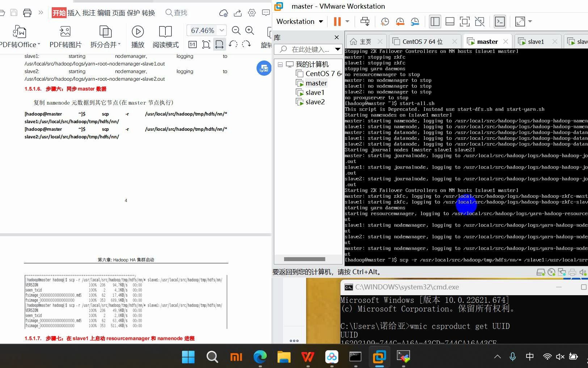Zoom in on the PDF document
Viewport: 588px width, 368px height.
click(250, 30)
